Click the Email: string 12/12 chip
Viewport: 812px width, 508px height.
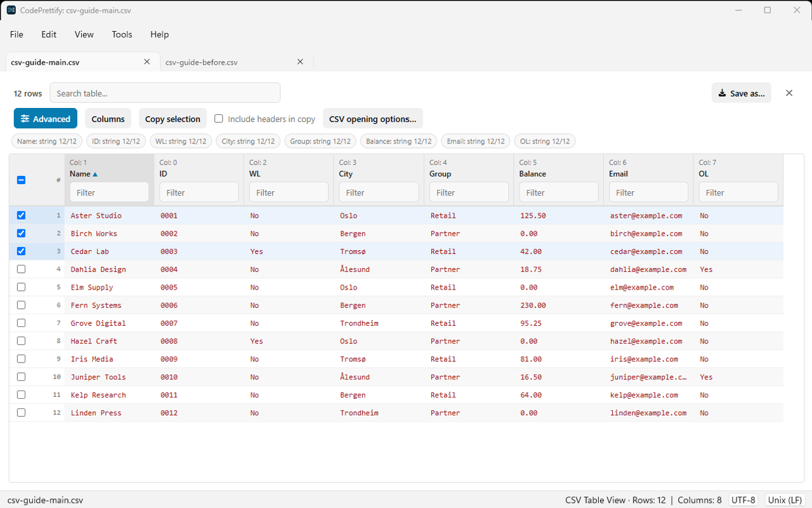[x=476, y=141]
